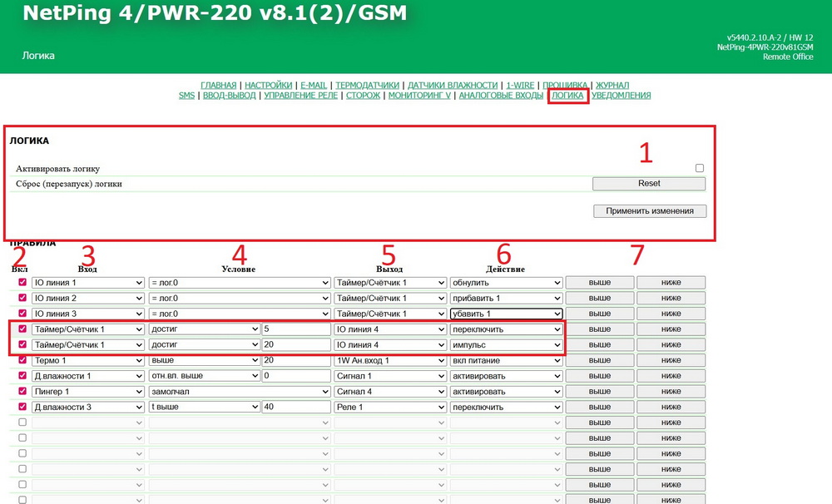The height and width of the screenshot is (504, 832).
Task: Uncheck the Пингер 1 rule checkbox
Action: pos(22,392)
